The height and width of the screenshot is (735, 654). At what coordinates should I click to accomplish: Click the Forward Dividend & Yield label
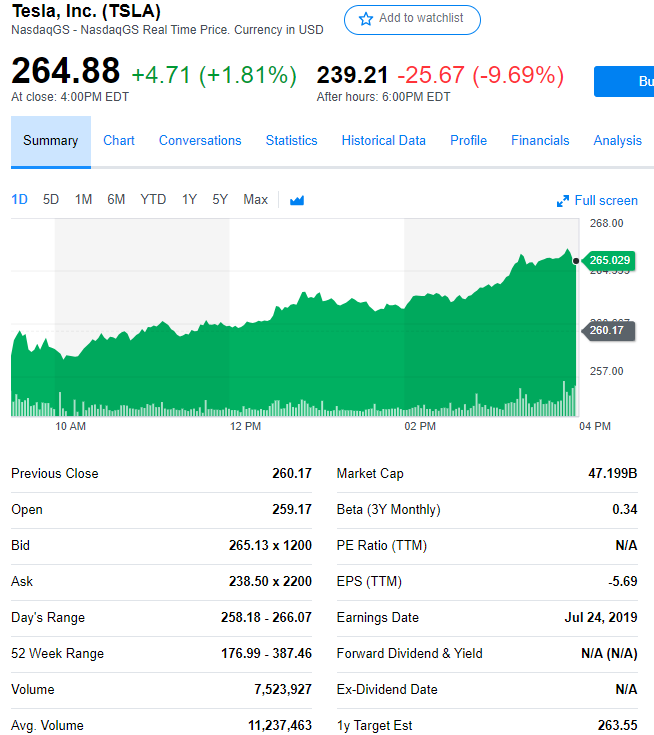tap(409, 653)
